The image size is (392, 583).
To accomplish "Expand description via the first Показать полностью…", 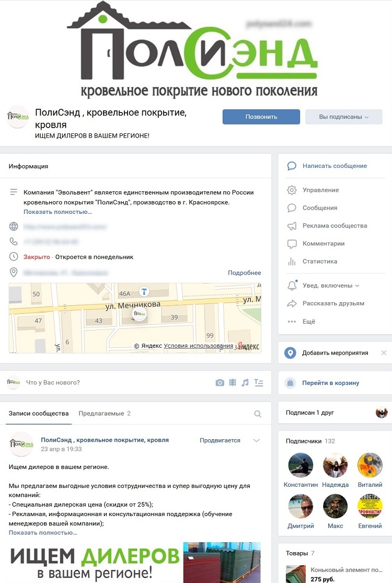I will (57, 212).
